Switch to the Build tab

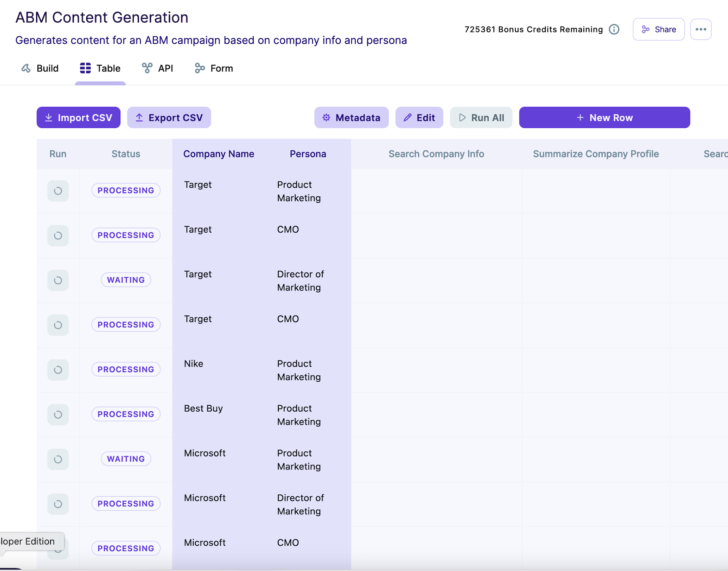pyautogui.click(x=40, y=68)
